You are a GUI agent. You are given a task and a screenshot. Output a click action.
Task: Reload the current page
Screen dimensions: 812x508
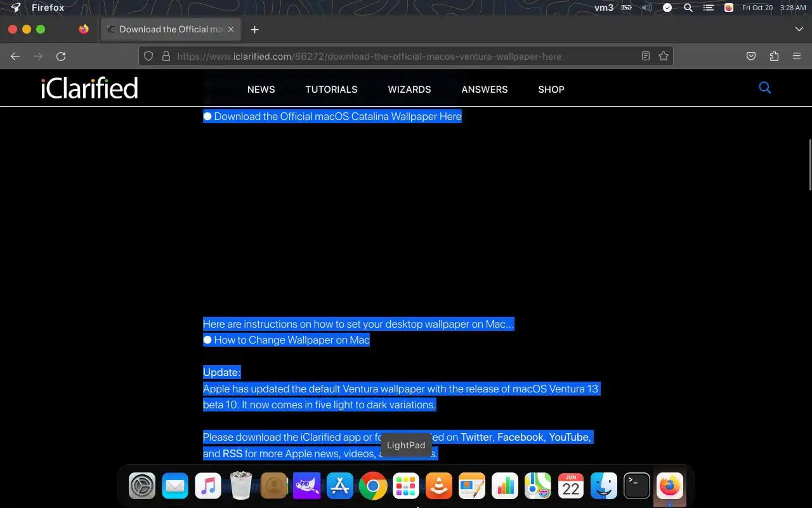point(61,57)
